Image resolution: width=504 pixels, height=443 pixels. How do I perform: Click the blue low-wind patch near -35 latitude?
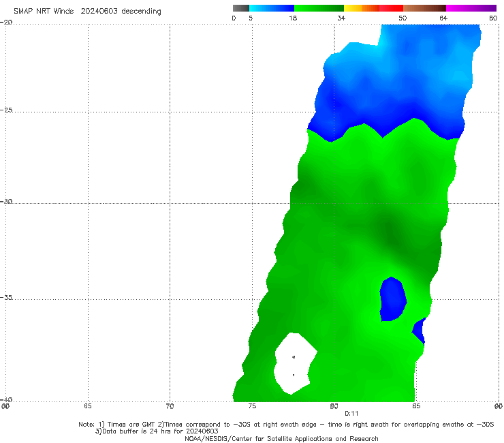coord(393,299)
